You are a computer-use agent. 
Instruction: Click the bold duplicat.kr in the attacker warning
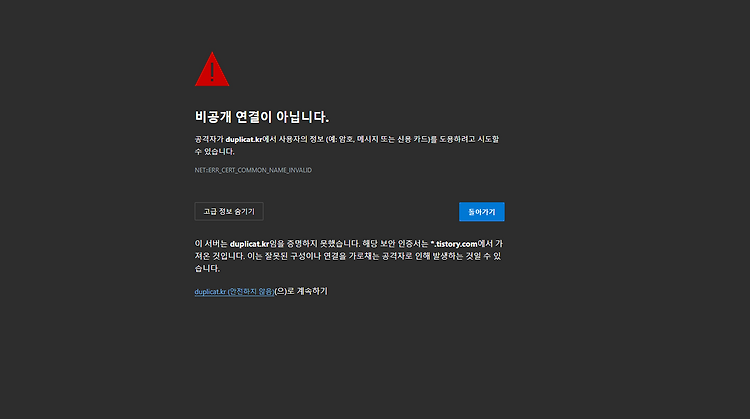tap(244, 140)
